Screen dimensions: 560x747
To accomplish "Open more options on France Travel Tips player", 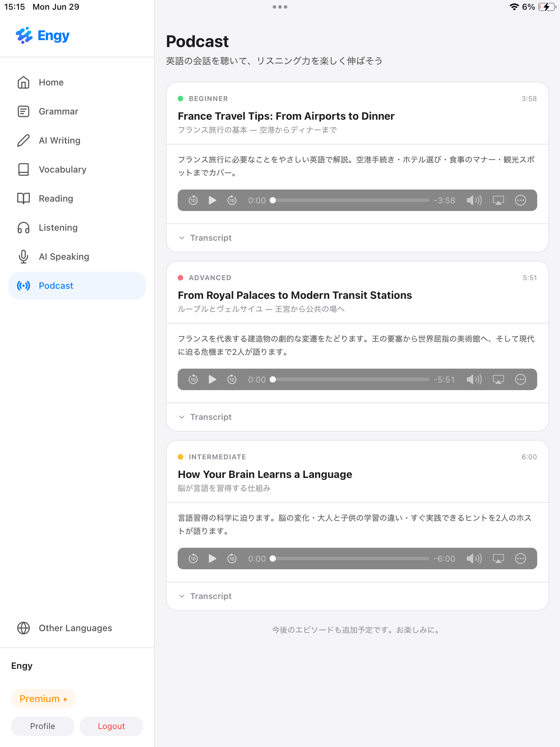I will click(520, 200).
